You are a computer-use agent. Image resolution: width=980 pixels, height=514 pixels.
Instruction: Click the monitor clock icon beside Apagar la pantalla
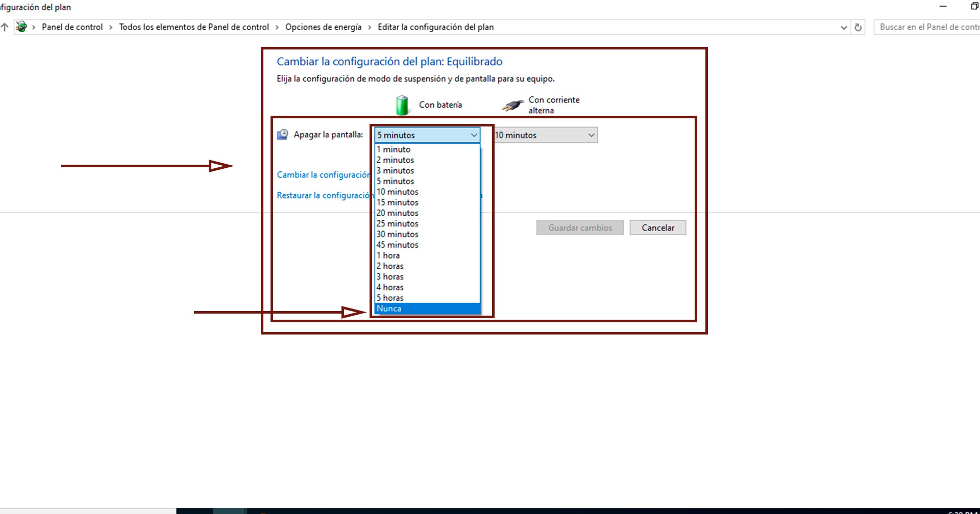coord(282,135)
